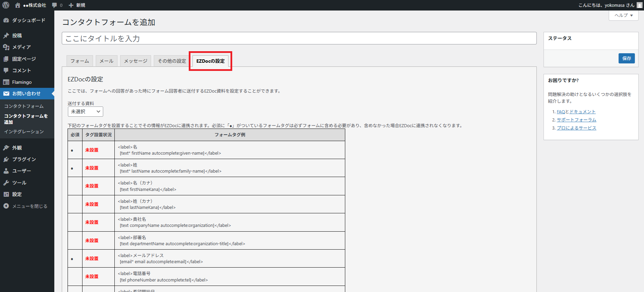Image resolution: width=644 pixels, height=292 pixels.
Task: Expand the ヘルプ help panel
Action: 624,15
